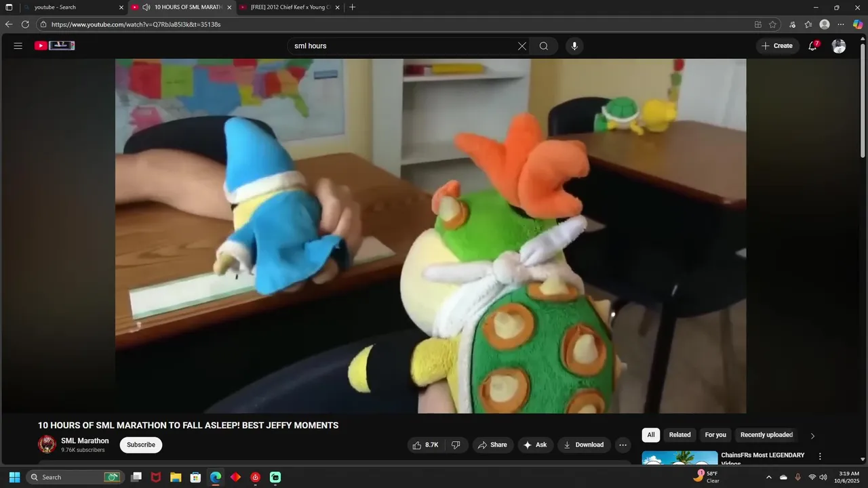Screen dimensions: 868x488
Task: Select the 'Recently uploaded' filter chip
Action: 766,435
